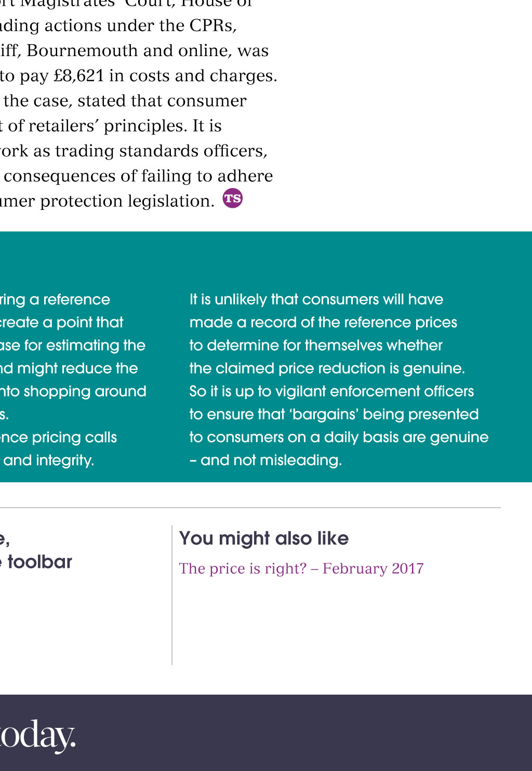
Task: Click the 'today.' logo in the footer
Action: coord(38,735)
